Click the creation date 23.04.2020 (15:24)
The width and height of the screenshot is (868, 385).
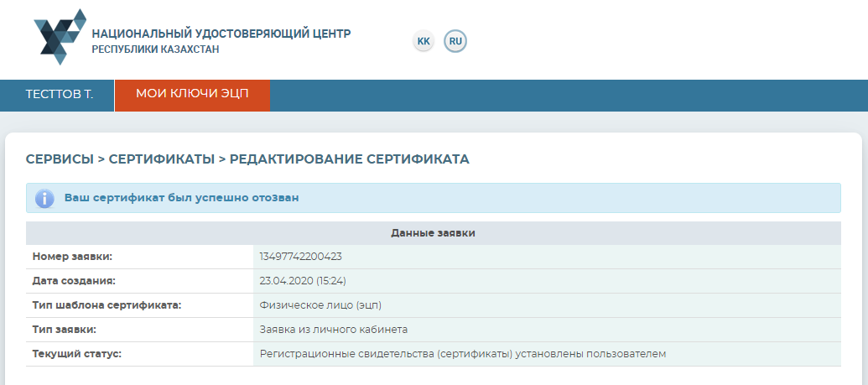[x=304, y=281]
